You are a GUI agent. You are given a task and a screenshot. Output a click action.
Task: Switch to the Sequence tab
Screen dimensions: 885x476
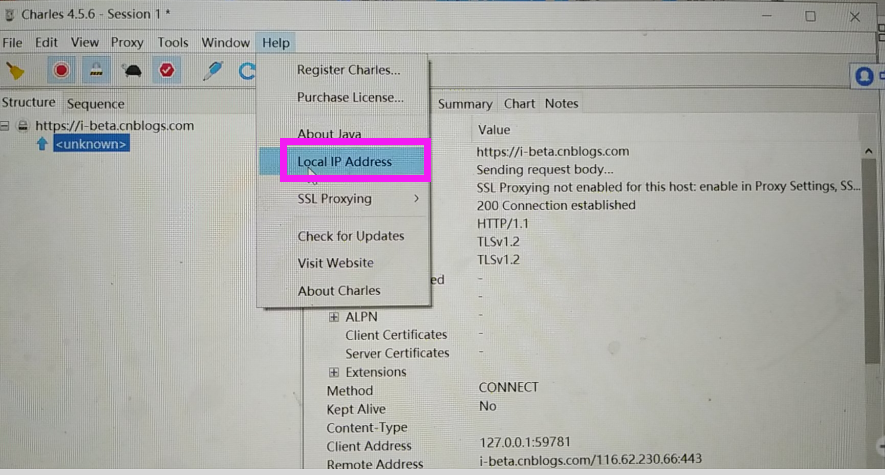95,104
